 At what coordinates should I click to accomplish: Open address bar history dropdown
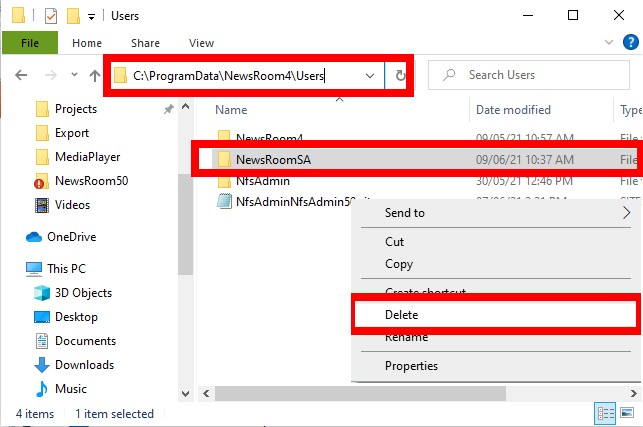[x=370, y=75]
